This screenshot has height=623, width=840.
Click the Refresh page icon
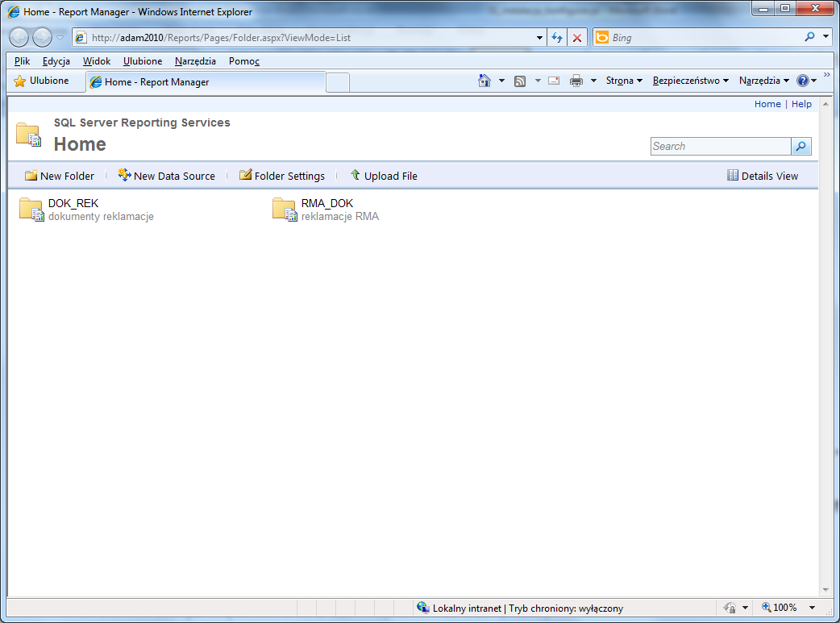click(557, 38)
